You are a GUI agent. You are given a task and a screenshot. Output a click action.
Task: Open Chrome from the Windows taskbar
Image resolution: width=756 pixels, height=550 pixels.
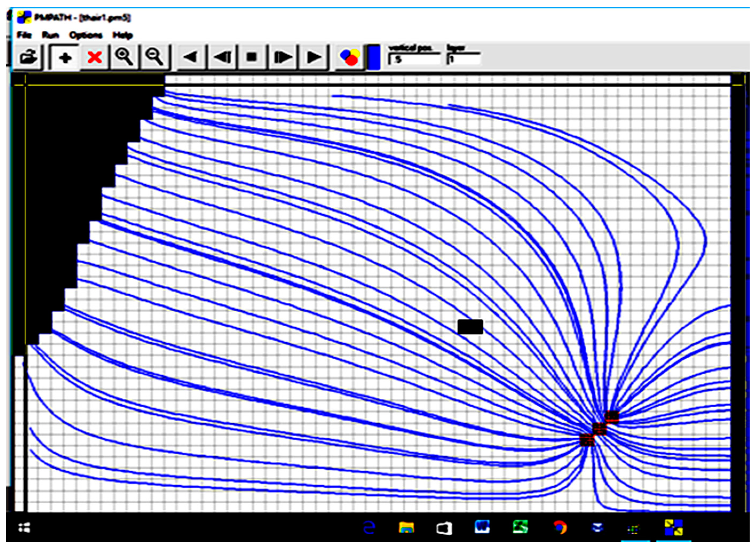pyautogui.click(x=560, y=528)
